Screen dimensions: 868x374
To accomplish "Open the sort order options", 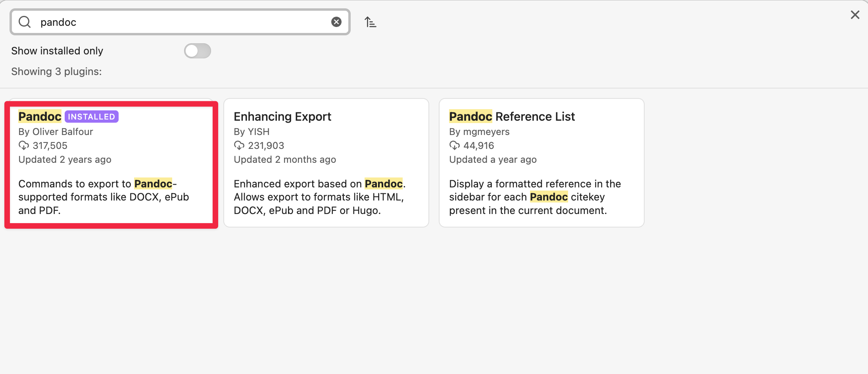I will pos(371,22).
